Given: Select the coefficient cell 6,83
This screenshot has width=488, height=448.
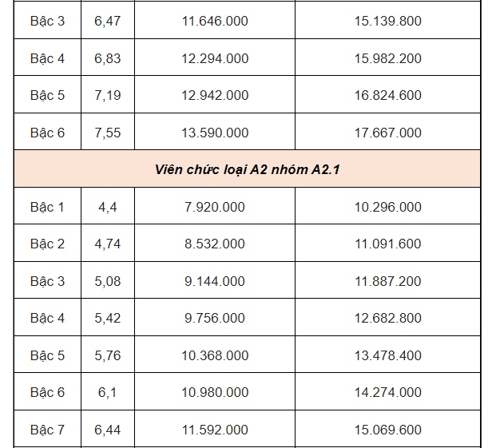Looking at the screenshot, I should tap(107, 58).
